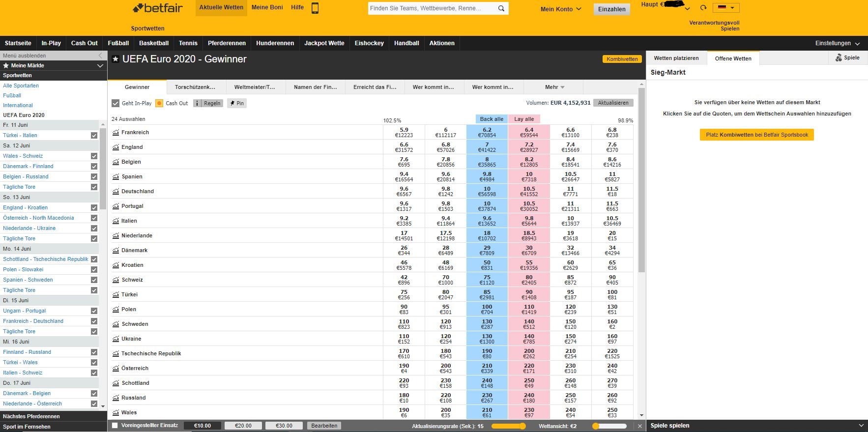Click the Regeln info button
Screen dimensions: 868x432
click(208, 103)
